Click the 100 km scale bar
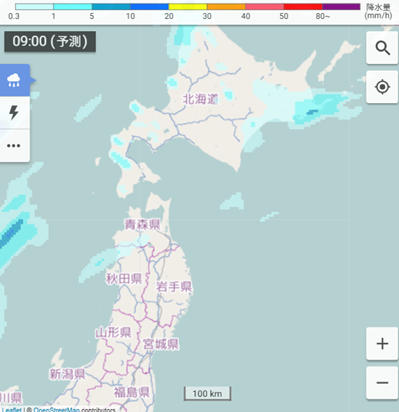The height and width of the screenshot is (412, 399). tap(207, 393)
